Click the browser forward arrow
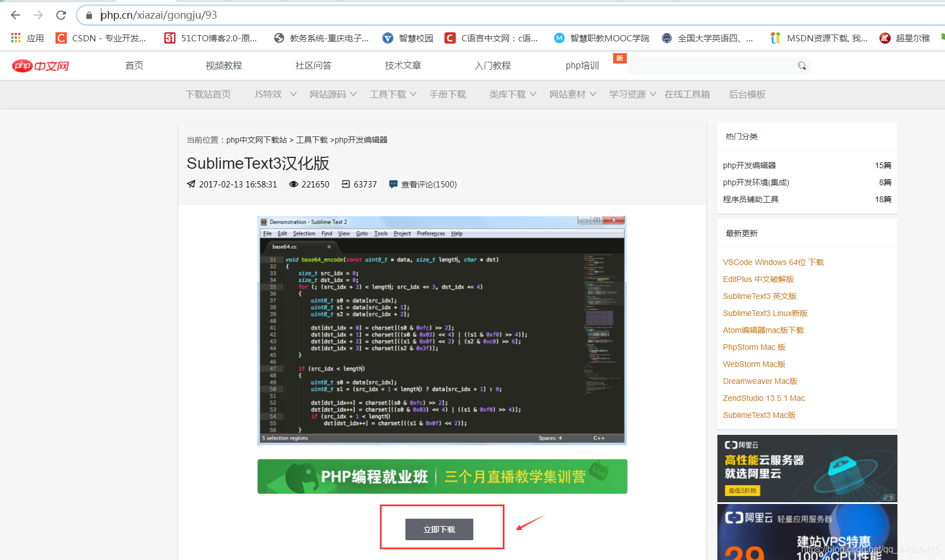 [x=38, y=15]
